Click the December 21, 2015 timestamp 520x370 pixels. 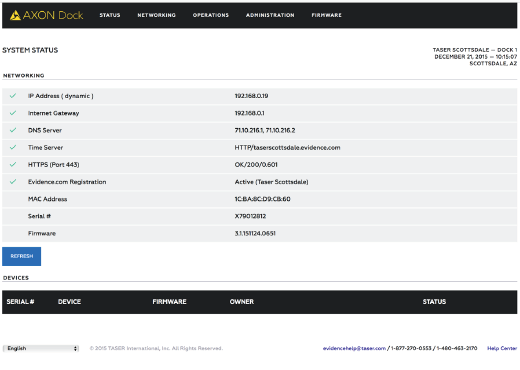(x=476, y=57)
